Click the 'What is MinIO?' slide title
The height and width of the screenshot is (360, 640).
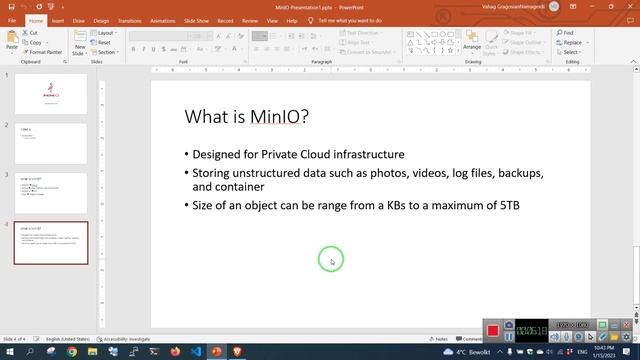pos(247,117)
